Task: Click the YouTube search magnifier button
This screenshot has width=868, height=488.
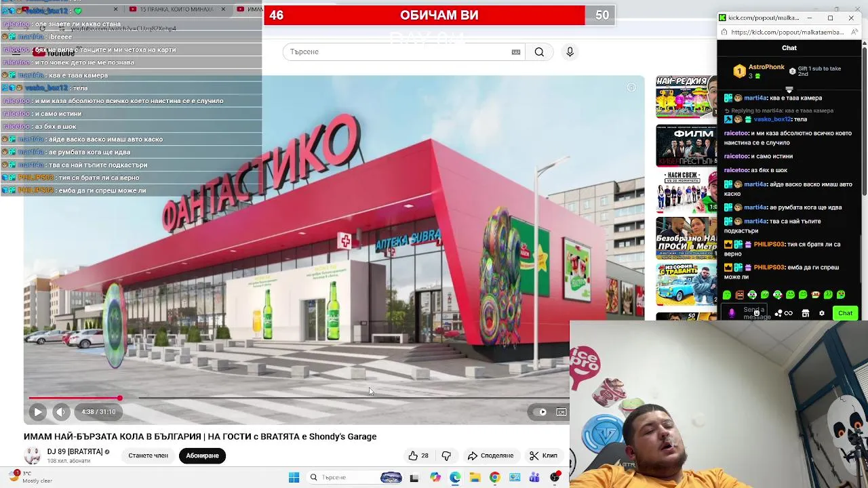Action: click(539, 52)
